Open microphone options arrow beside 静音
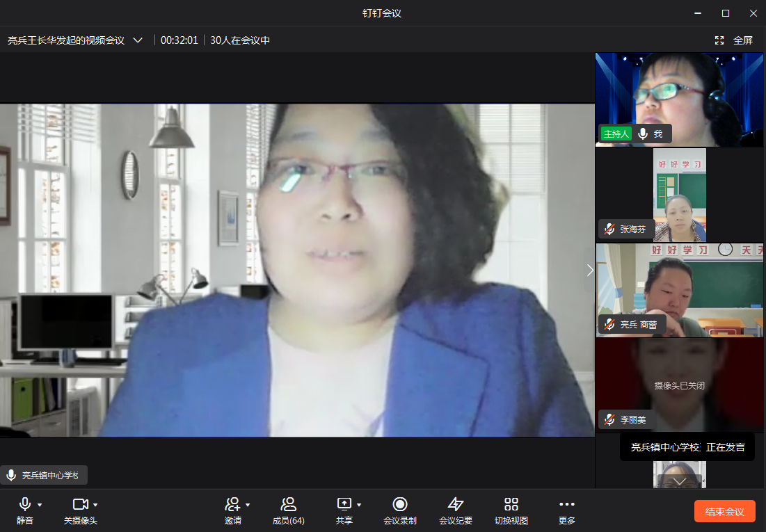The height and width of the screenshot is (532, 766). point(40,505)
